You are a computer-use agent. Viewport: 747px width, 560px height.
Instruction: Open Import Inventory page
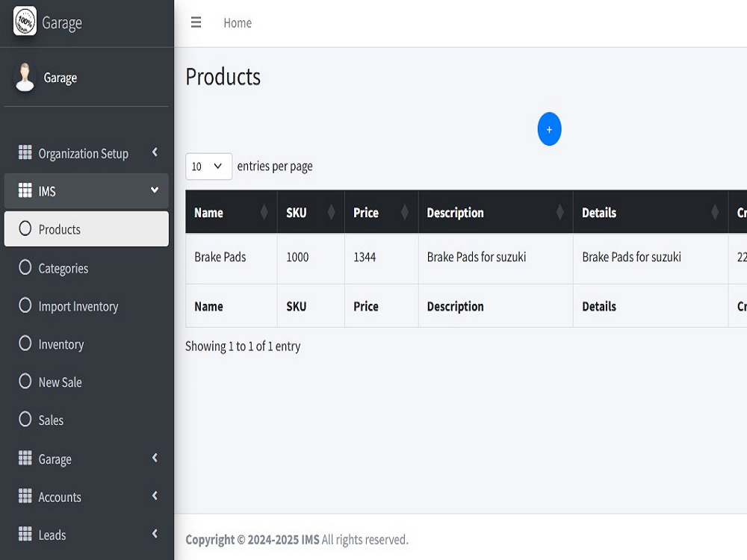(86, 306)
